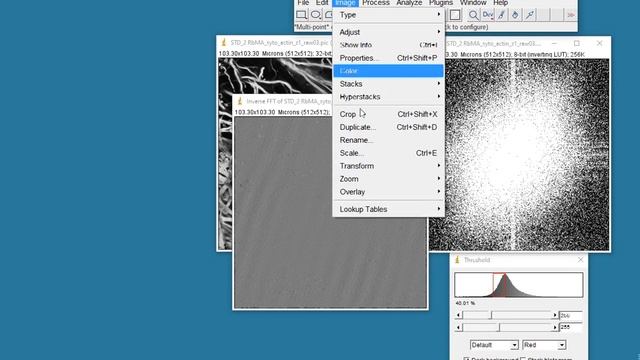
Task: Maximize the FFT image window
Action: pyautogui.click(x=576, y=43)
